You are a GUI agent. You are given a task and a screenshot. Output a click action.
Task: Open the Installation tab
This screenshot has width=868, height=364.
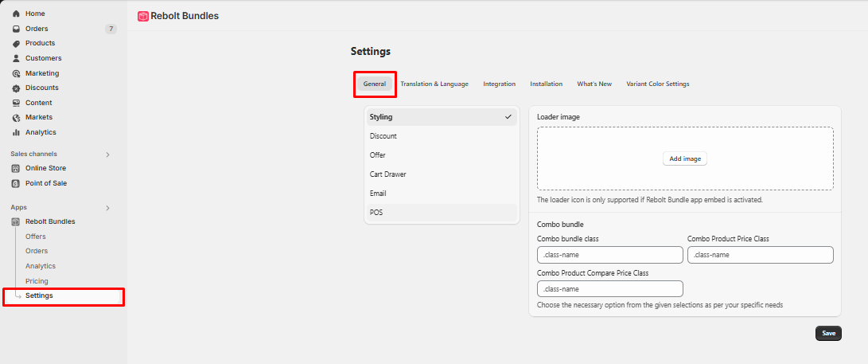click(547, 84)
